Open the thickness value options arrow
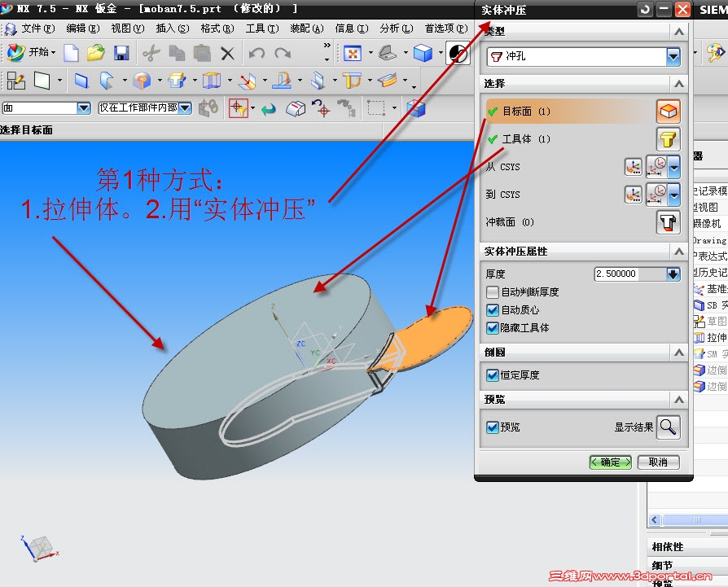The image size is (728, 587). [673, 274]
